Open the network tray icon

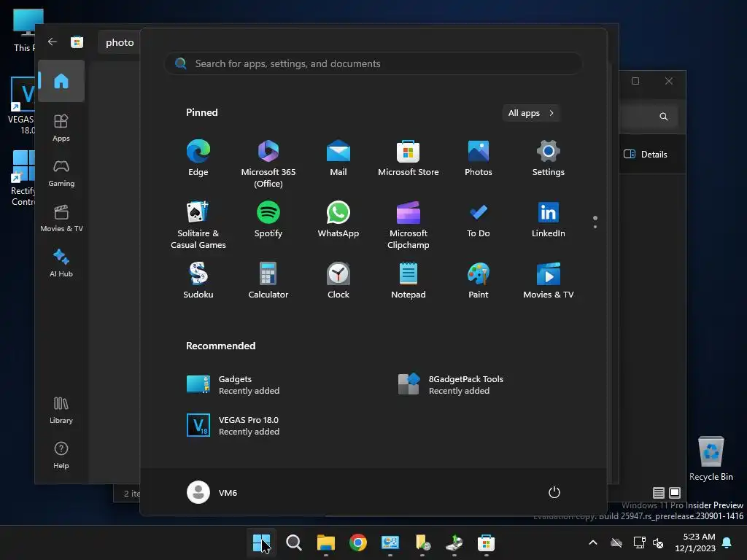(639, 542)
